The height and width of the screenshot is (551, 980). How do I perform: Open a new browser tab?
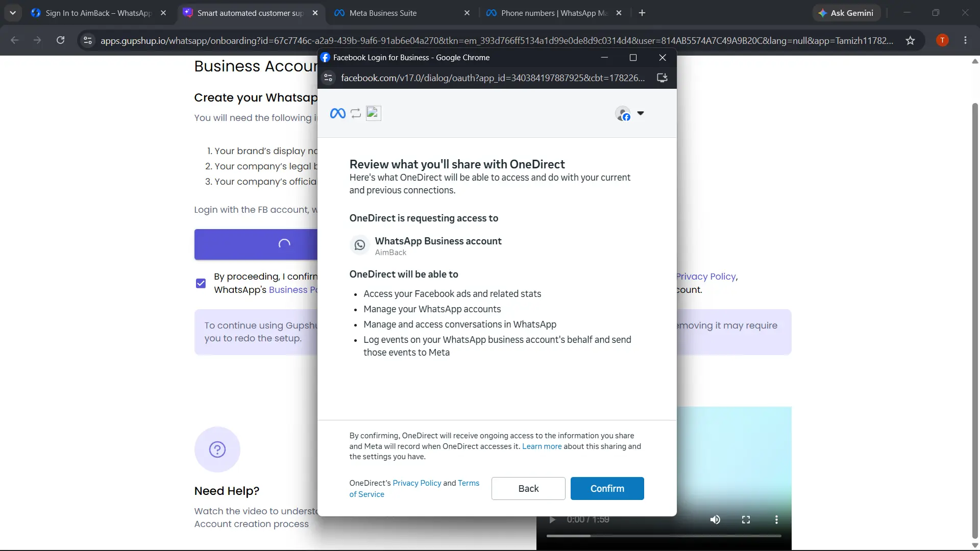[642, 13]
